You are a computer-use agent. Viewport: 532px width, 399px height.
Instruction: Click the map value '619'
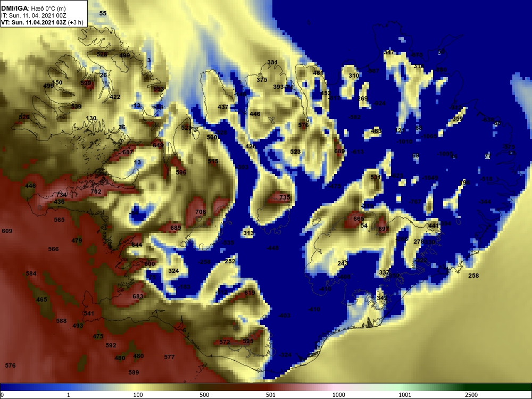250,293
